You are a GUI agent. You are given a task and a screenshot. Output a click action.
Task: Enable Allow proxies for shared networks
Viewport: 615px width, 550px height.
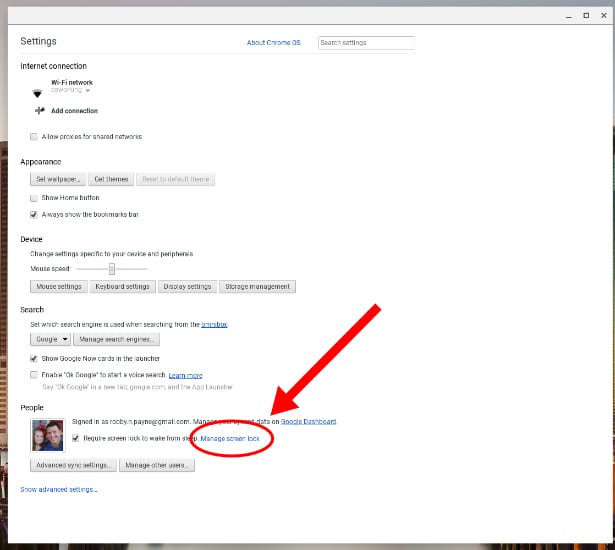pos(34,137)
